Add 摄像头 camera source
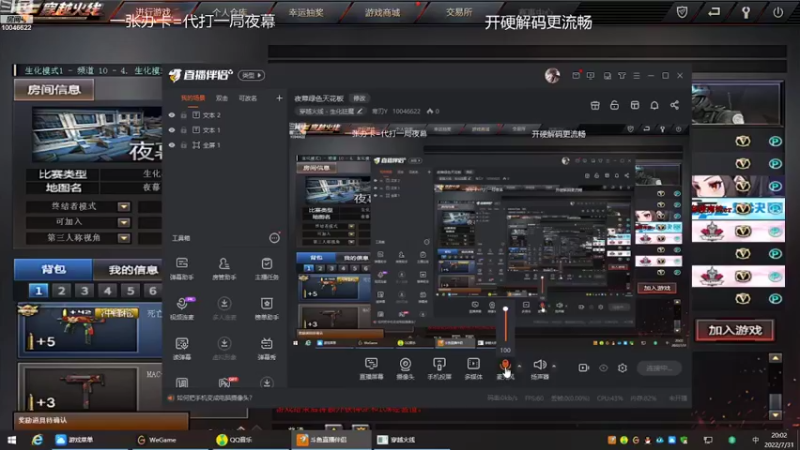 pos(405,368)
